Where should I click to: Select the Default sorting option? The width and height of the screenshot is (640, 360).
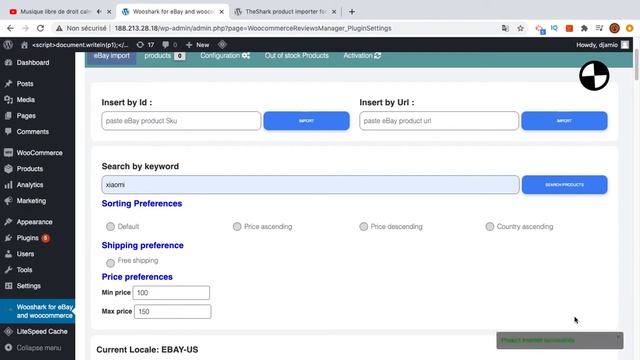coord(110,227)
